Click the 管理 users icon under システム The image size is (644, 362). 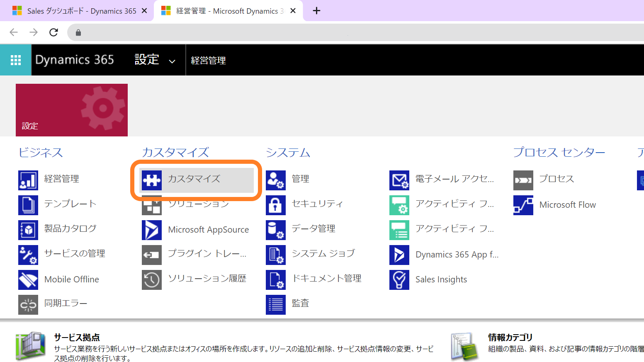276,180
